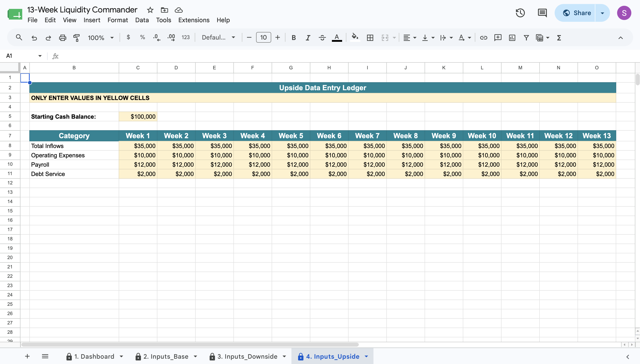Click the Merge cells icon

point(385,38)
